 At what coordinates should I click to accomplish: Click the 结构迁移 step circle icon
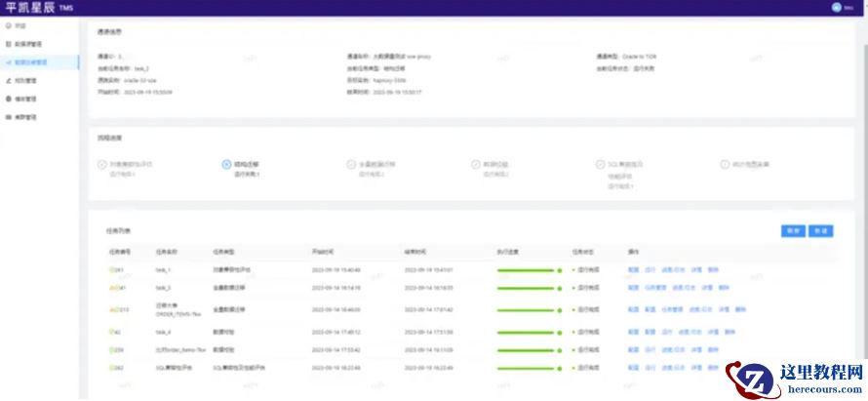pos(226,165)
